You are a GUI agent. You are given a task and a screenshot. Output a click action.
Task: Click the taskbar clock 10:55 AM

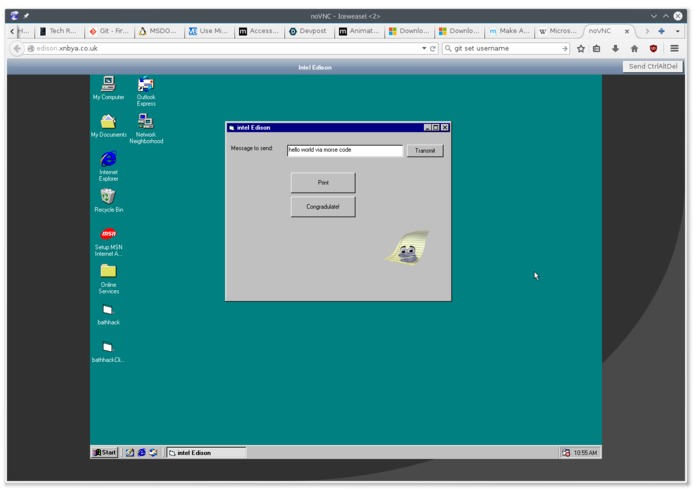tap(585, 452)
